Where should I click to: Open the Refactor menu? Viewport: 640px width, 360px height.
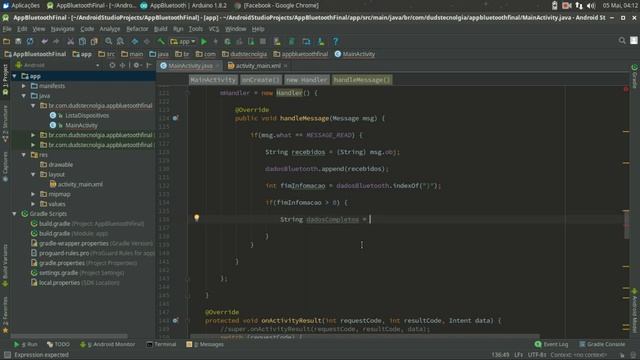click(137, 29)
